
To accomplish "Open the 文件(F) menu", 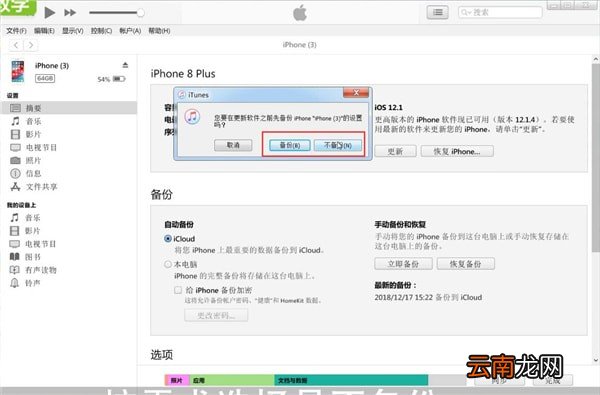I will tap(16, 31).
